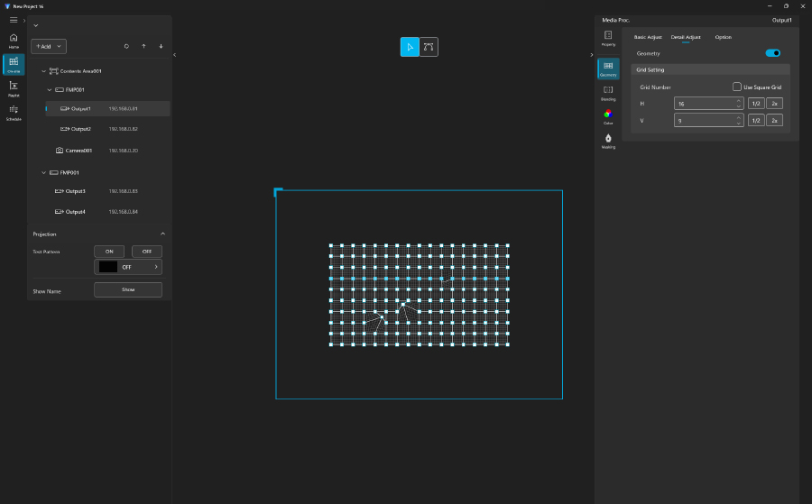
Task: Collapse the Projection section
Action: point(162,234)
